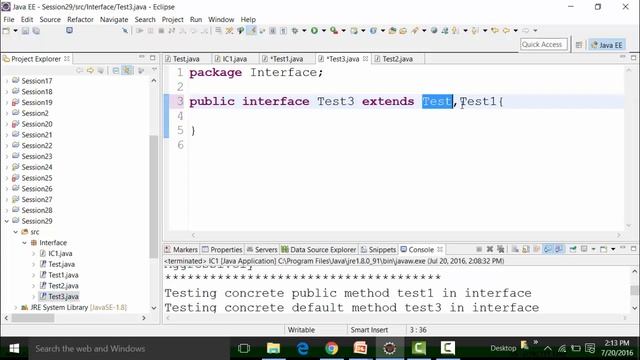640x360 pixels.
Task: Open the New Console View dropdown arrow
Action: [x=613, y=249]
